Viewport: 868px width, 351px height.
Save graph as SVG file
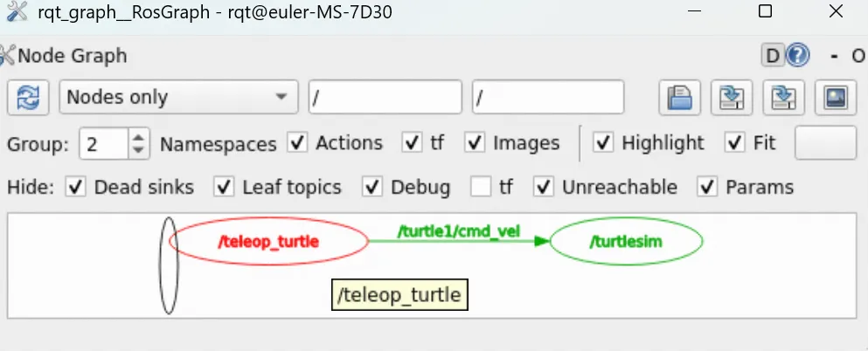click(783, 98)
